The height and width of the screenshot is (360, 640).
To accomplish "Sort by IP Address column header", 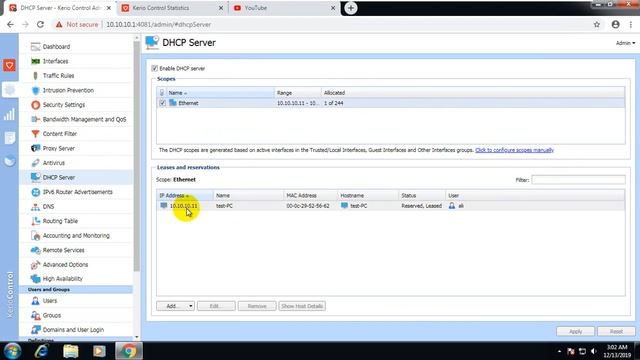I will (185, 196).
